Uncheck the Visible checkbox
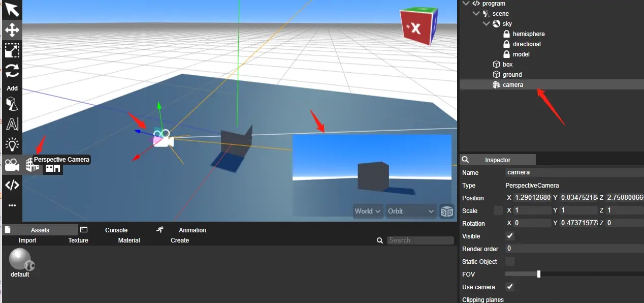This screenshot has height=303, width=644. click(x=510, y=236)
